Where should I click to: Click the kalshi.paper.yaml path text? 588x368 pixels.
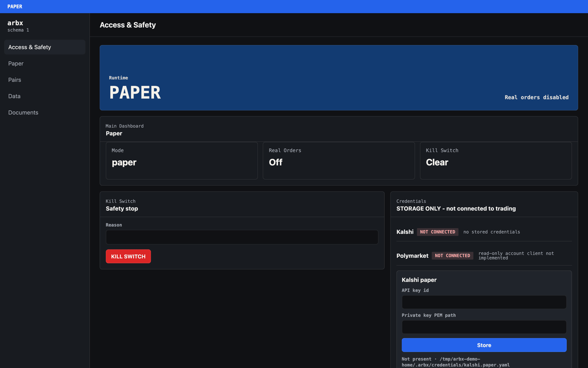456,362
